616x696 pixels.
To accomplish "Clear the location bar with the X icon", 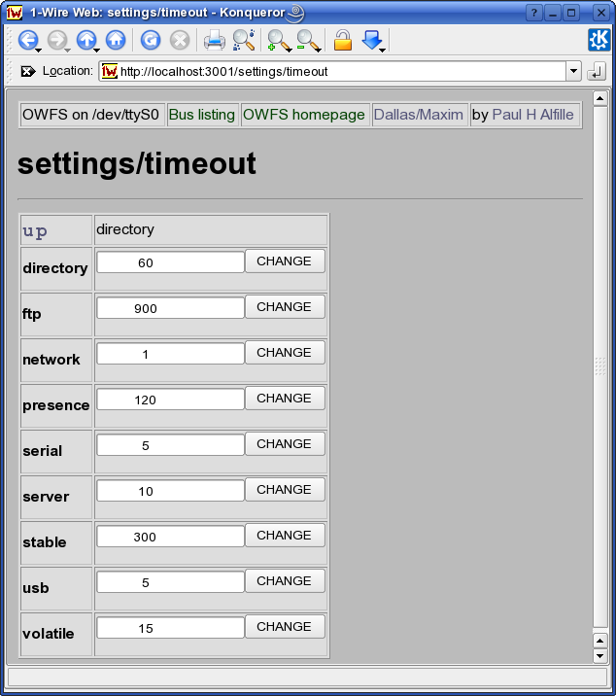I will tap(28, 71).
